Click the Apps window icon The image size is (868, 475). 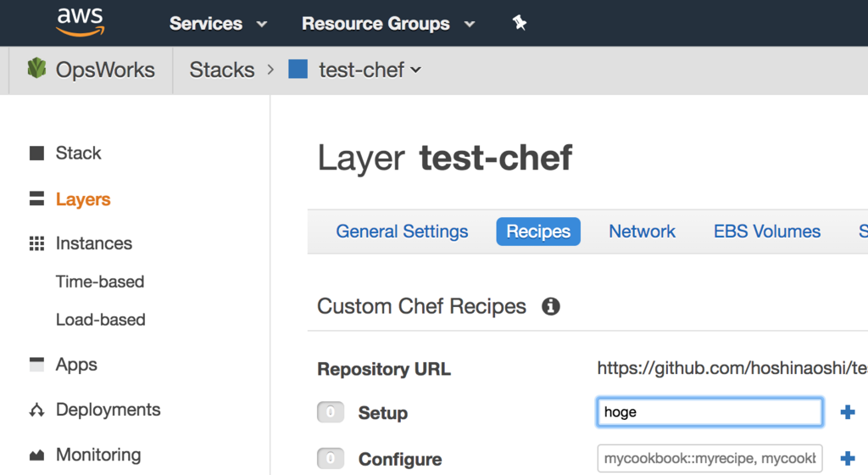tap(36, 364)
